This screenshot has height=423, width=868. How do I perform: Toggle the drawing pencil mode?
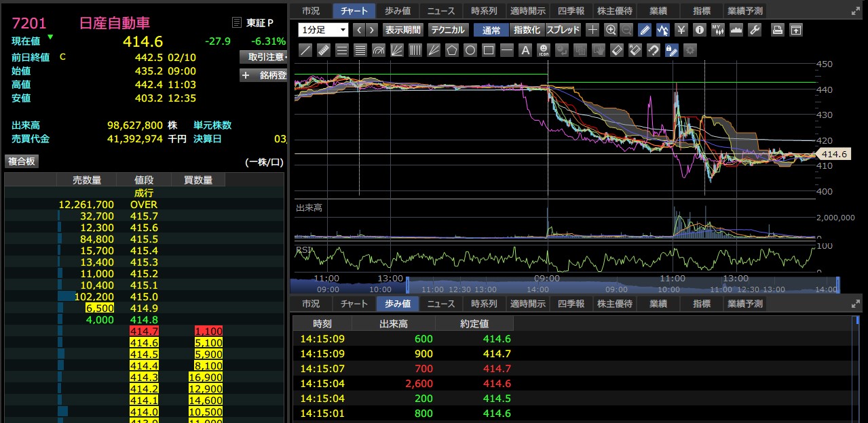coord(645,30)
